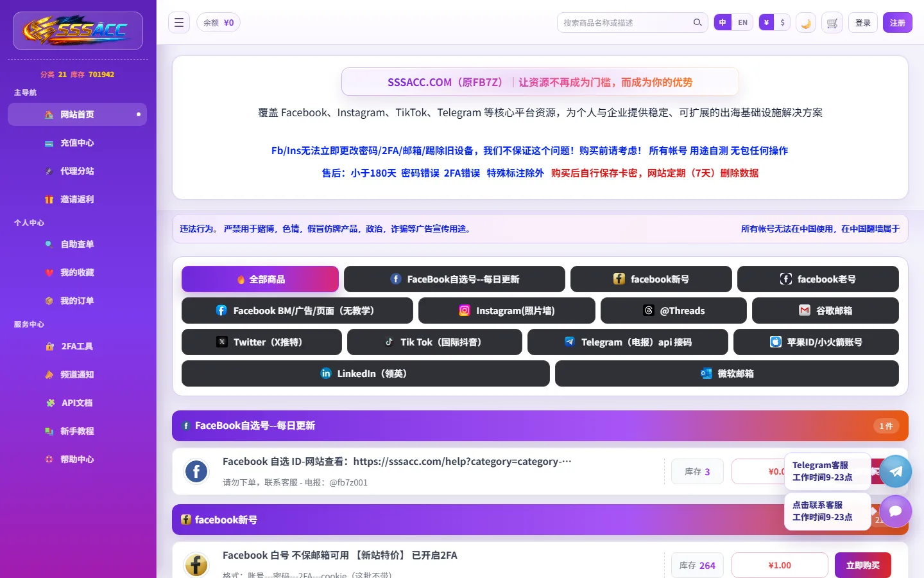Collapse facebook新号 section header
Screen dimensions: 924x578
click(540, 520)
